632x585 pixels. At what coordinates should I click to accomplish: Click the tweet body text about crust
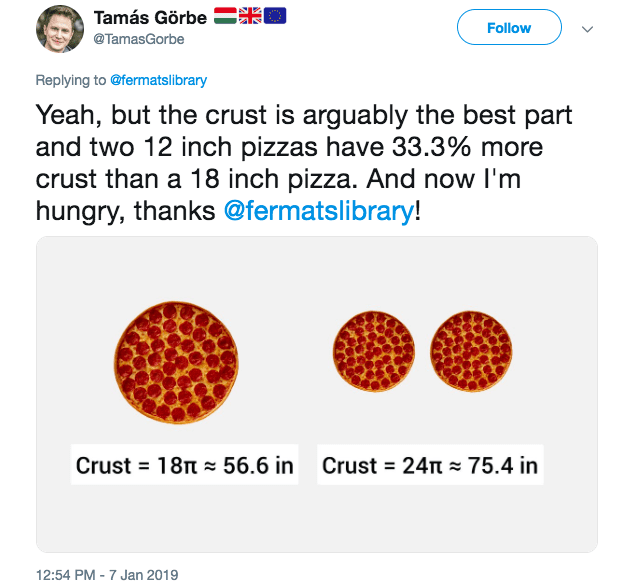(304, 163)
